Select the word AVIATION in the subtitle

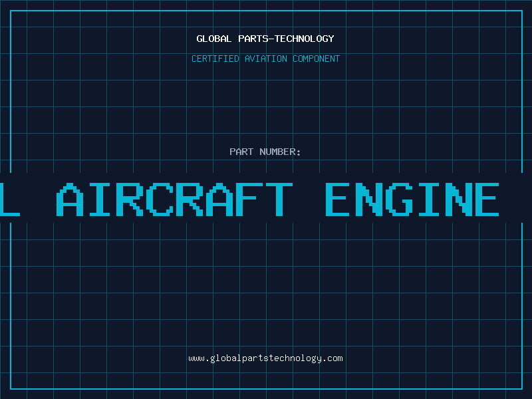pos(266,59)
